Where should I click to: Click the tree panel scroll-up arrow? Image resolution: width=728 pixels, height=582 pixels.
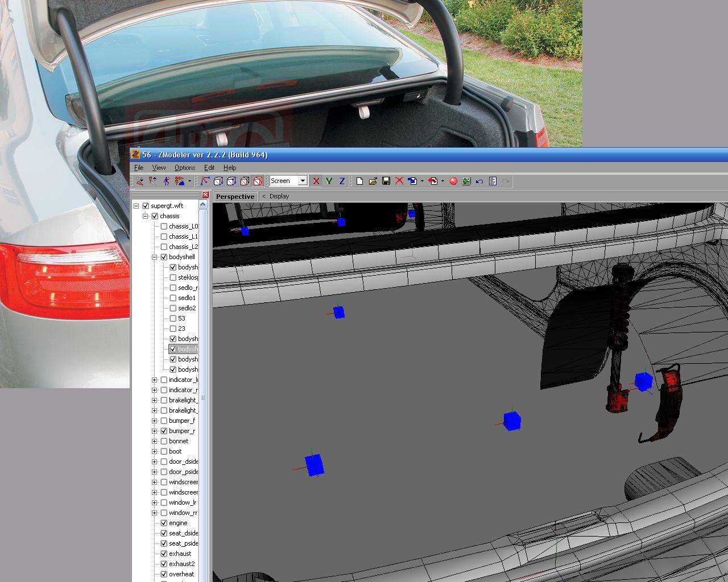tap(203, 205)
